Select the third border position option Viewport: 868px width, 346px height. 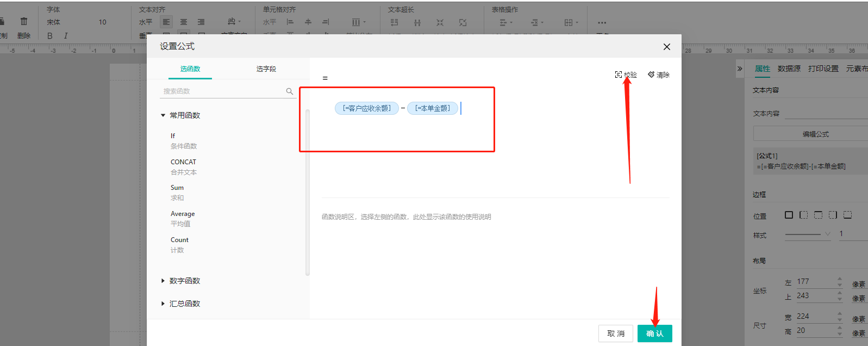tap(819, 215)
